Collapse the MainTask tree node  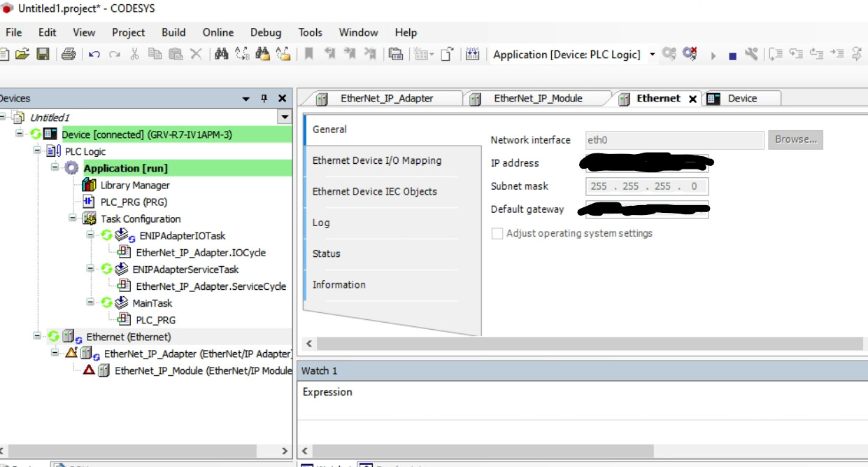click(x=90, y=302)
